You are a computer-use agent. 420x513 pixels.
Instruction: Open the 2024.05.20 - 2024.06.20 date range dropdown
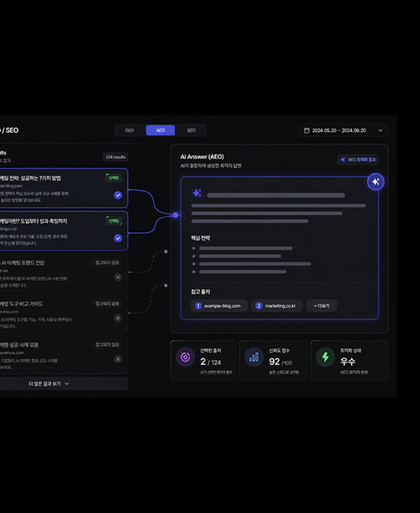coord(343,130)
